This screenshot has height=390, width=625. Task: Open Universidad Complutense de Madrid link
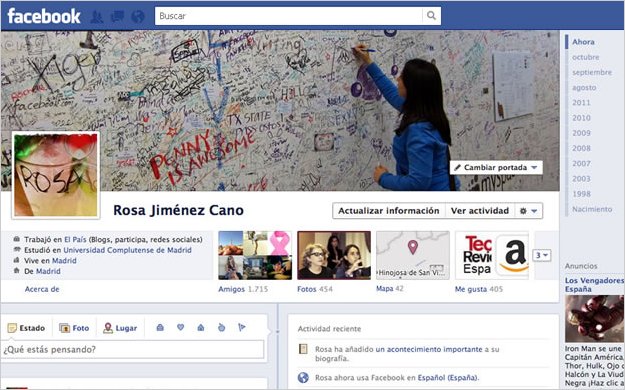(x=128, y=250)
